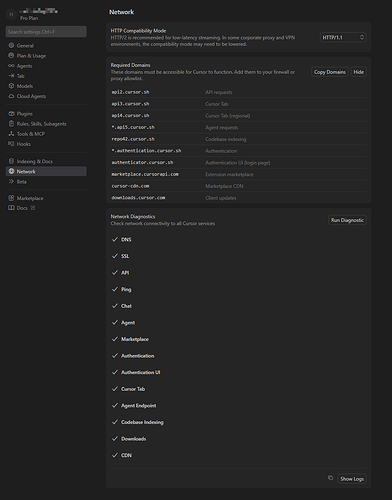This screenshot has height=500, width=392.
Task: Click the copy icon beside Show Logs
Action: pyautogui.click(x=330, y=478)
